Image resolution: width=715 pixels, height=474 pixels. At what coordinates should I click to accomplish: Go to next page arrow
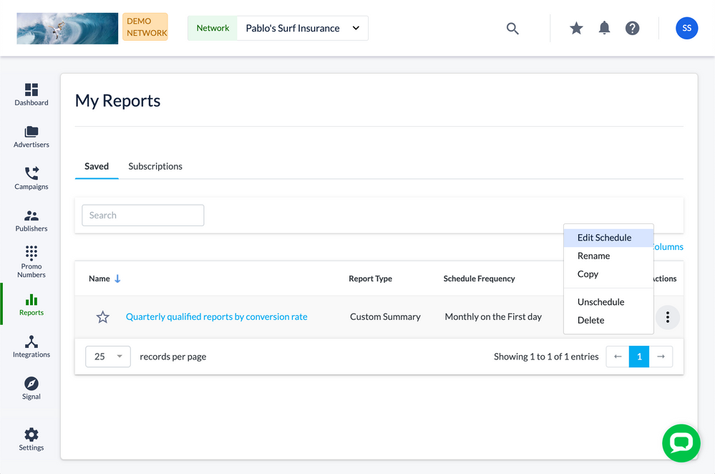coord(661,357)
